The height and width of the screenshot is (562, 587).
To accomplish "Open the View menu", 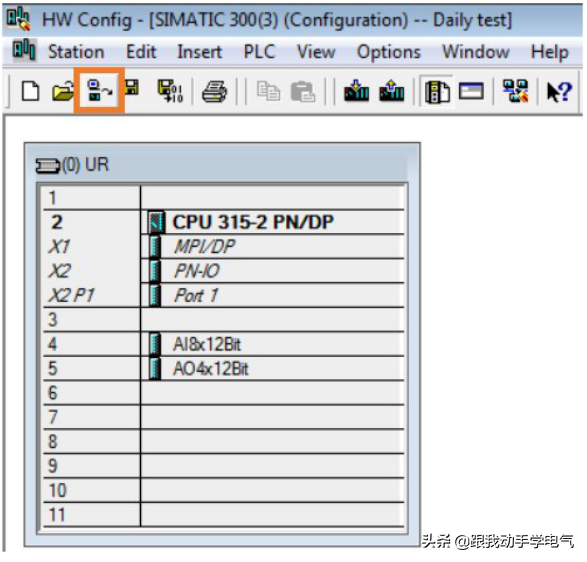I will pos(316,52).
